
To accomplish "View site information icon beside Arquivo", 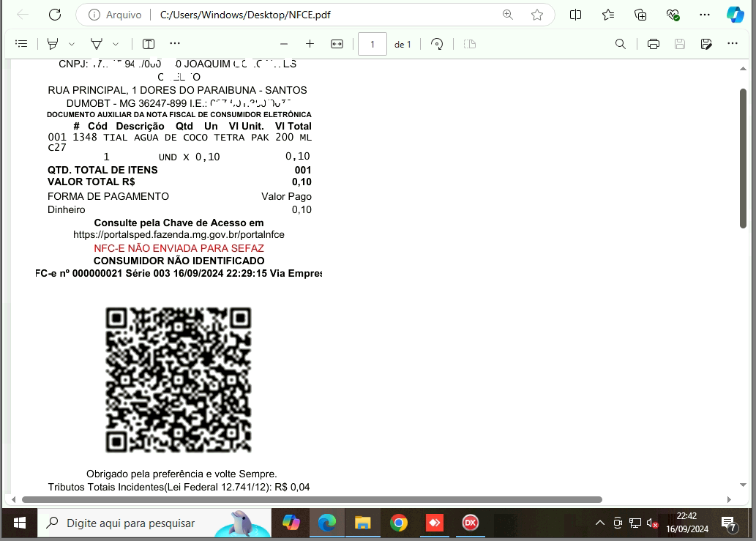I will (x=94, y=15).
